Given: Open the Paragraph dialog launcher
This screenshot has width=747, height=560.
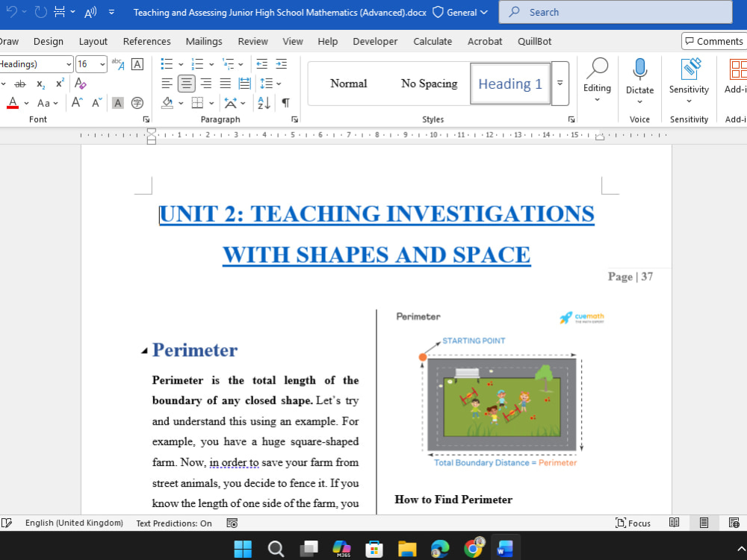Looking at the screenshot, I should pos(295,119).
